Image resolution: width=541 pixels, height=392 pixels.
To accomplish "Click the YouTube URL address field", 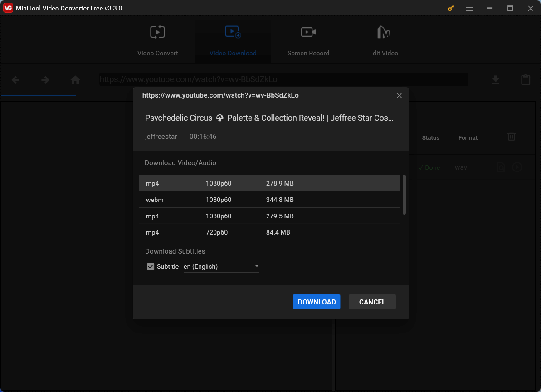I will click(283, 80).
